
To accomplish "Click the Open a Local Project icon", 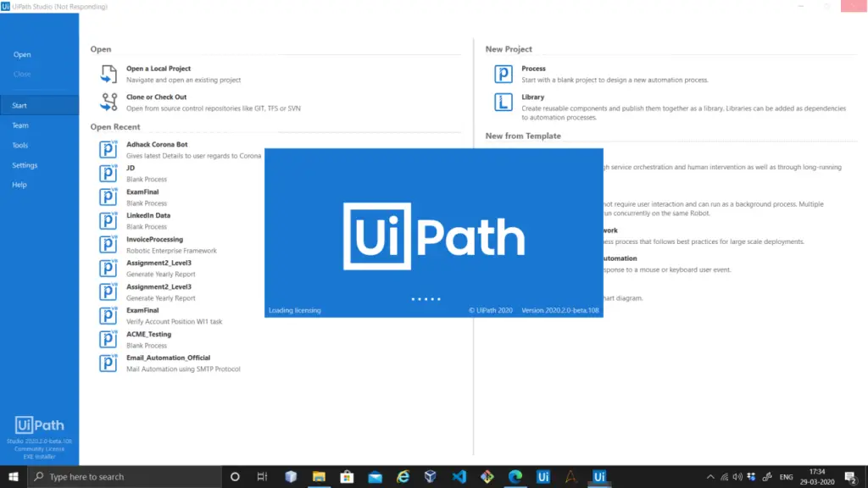I will [108, 74].
